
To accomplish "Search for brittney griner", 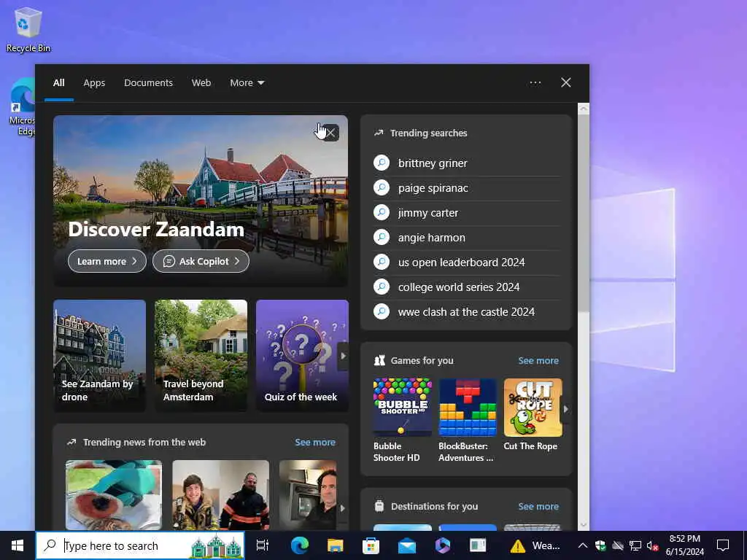I will 467,163.
